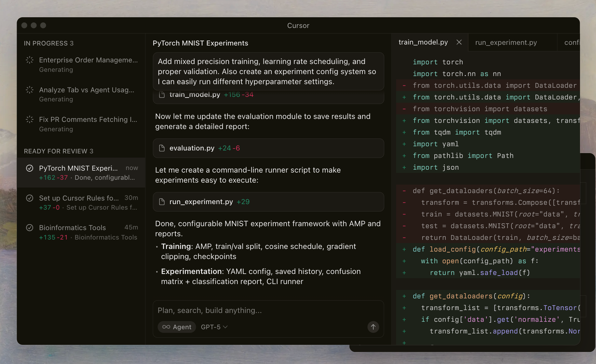The width and height of the screenshot is (596, 364).
Task: Switch to the run_experiment.py tab
Action: [x=506, y=43]
